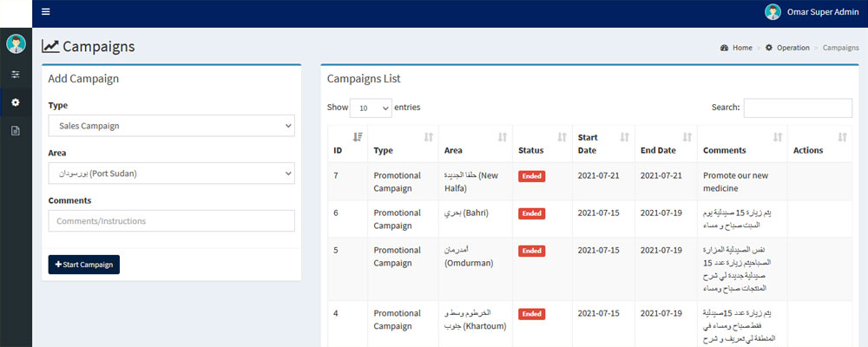The height and width of the screenshot is (347, 868).
Task: Open the Type dropdown Sales Campaign
Action: (172, 126)
